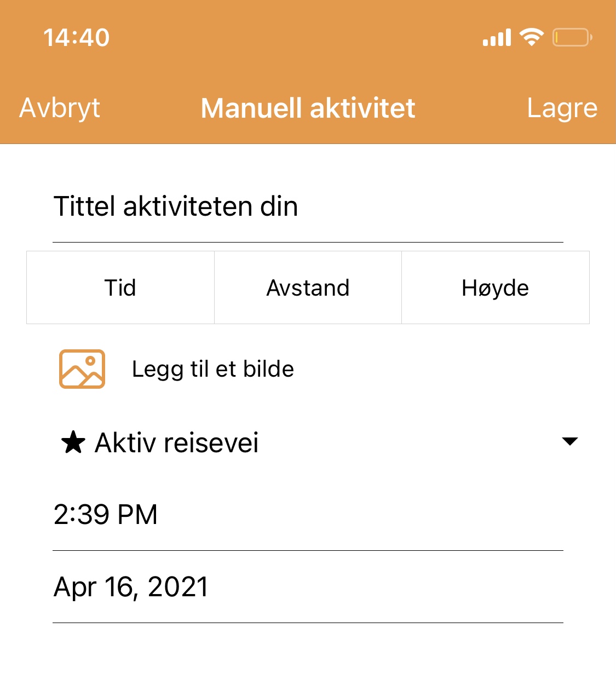Open the Aktiv reisevei route selector label
This screenshot has width=616, height=697.
point(176,442)
